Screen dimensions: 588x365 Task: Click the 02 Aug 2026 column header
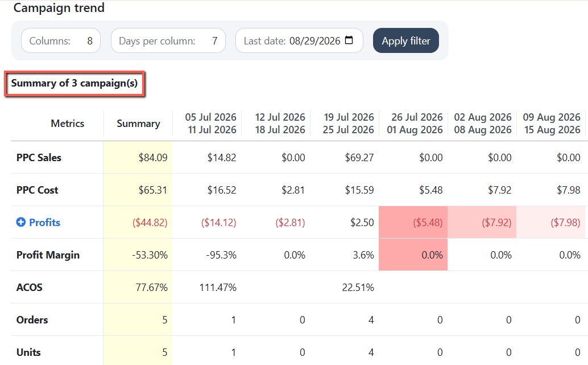(x=483, y=124)
